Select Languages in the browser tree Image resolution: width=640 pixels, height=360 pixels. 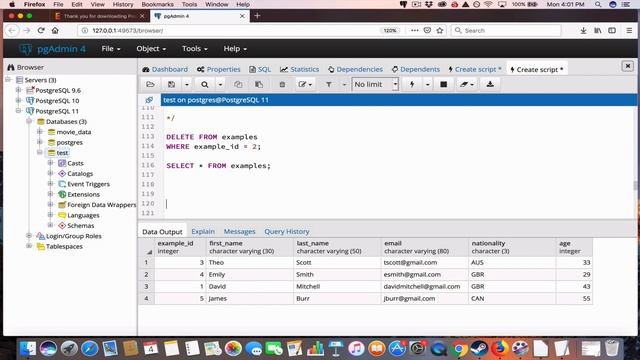tap(83, 215)
